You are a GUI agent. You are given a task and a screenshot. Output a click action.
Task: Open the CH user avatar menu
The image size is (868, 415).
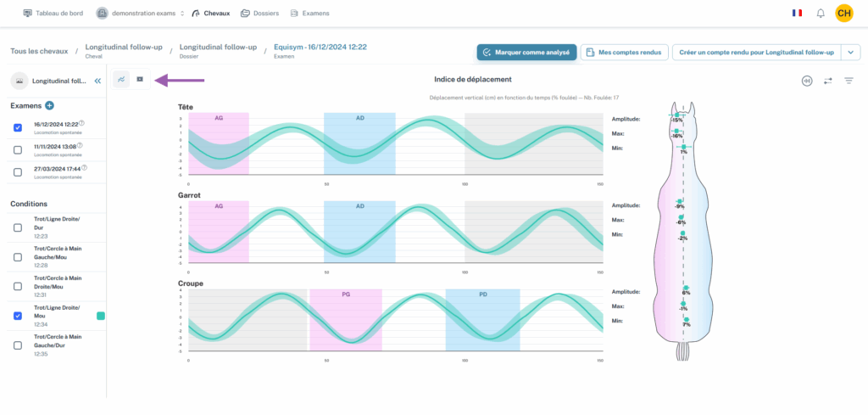pyautogui.click(x=843, y=14)
